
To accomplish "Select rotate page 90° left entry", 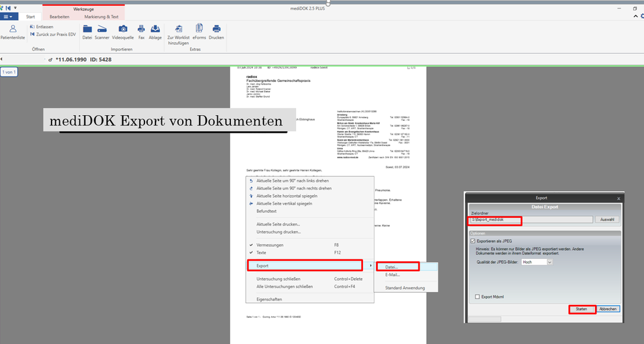I will coord(310,181).
